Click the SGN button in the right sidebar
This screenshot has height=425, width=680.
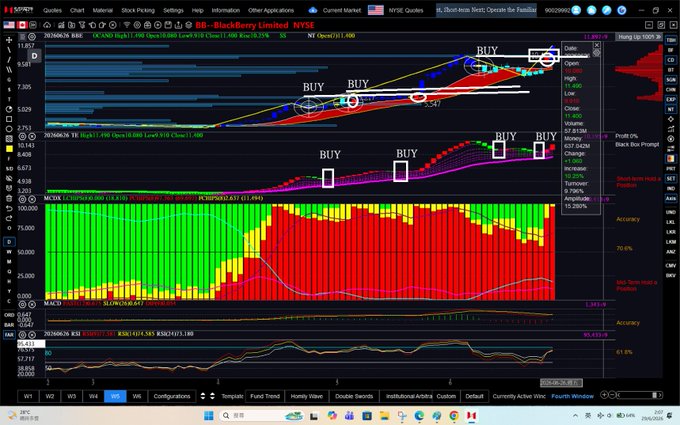click(x=670, y=79)
